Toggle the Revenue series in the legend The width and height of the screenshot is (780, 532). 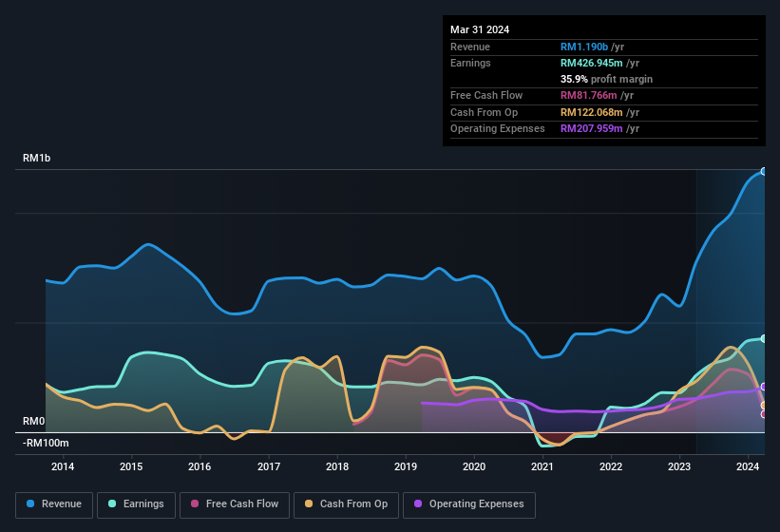point(55,504)
